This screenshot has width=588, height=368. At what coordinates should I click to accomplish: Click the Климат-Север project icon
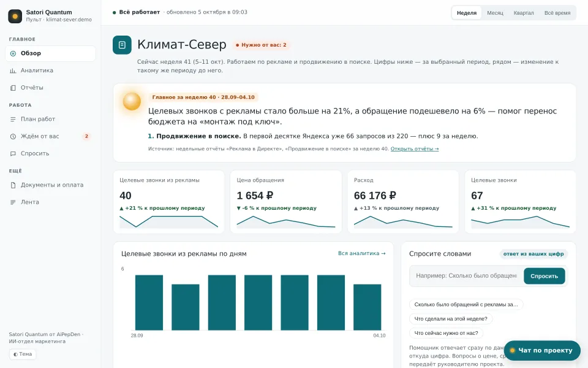click(122, 45)
